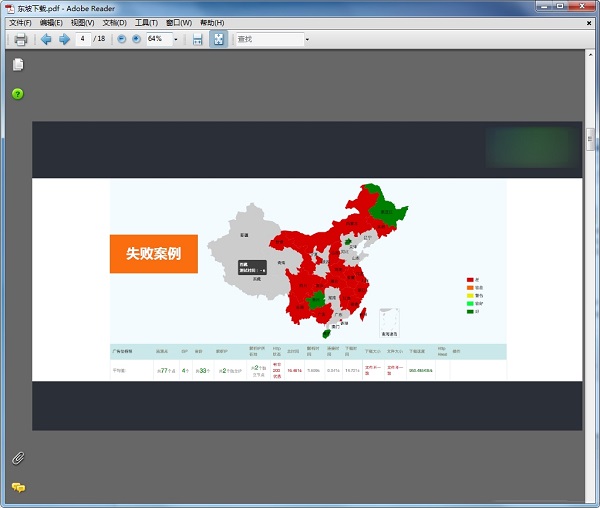Open the Comments speech bubble panel
The width and height of the screenshot is (600, 508).
click(18, 487)
